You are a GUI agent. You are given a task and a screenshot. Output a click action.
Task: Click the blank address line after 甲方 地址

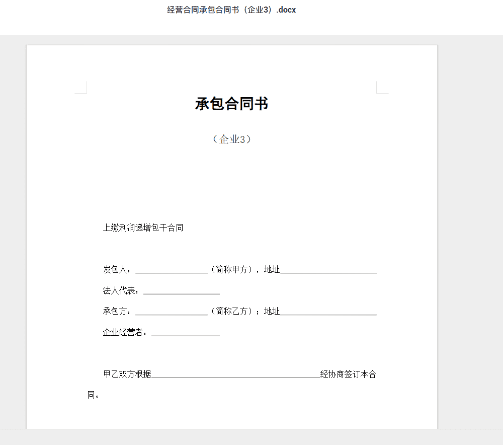(328, 270)
